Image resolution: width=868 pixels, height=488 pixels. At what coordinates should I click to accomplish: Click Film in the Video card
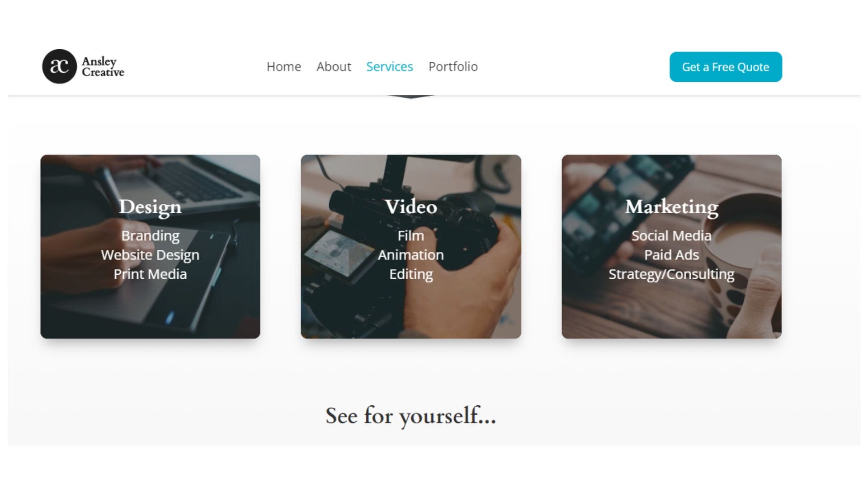tap(411, 236)
